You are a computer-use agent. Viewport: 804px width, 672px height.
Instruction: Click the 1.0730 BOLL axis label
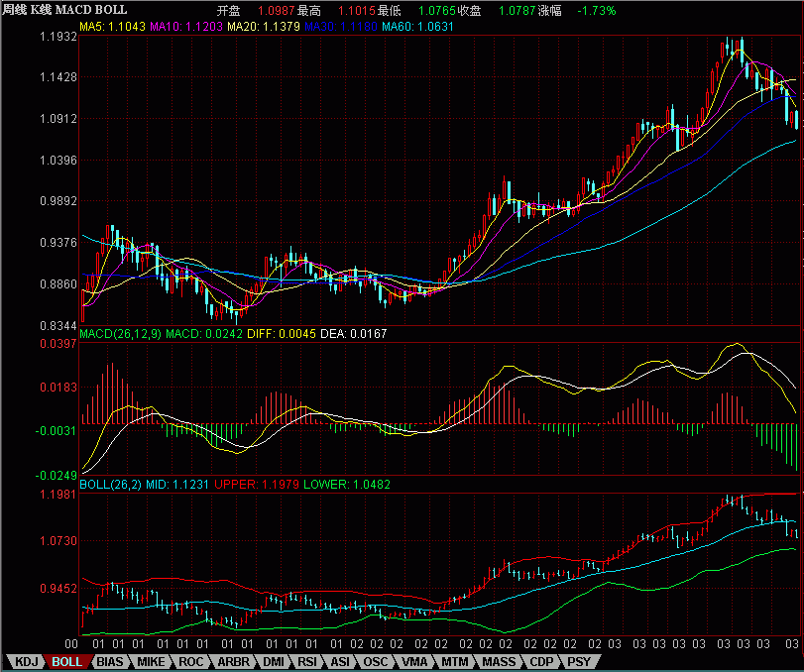click(58, 541)
